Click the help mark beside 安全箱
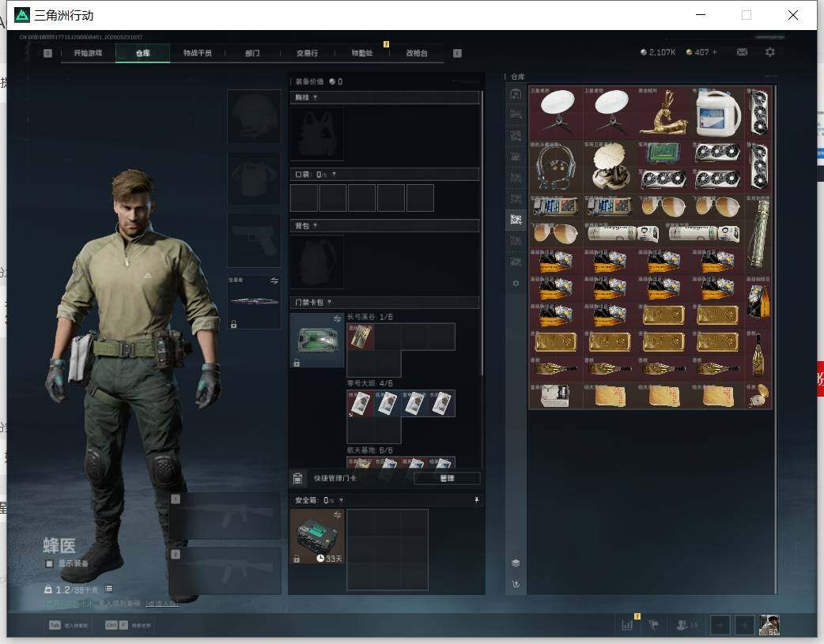The image size is (824, 644). [341, 501]
